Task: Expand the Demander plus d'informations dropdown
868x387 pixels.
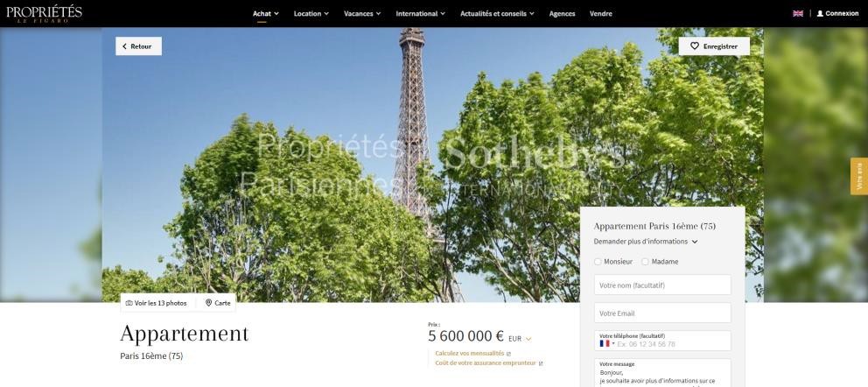Action: [646, 242]
